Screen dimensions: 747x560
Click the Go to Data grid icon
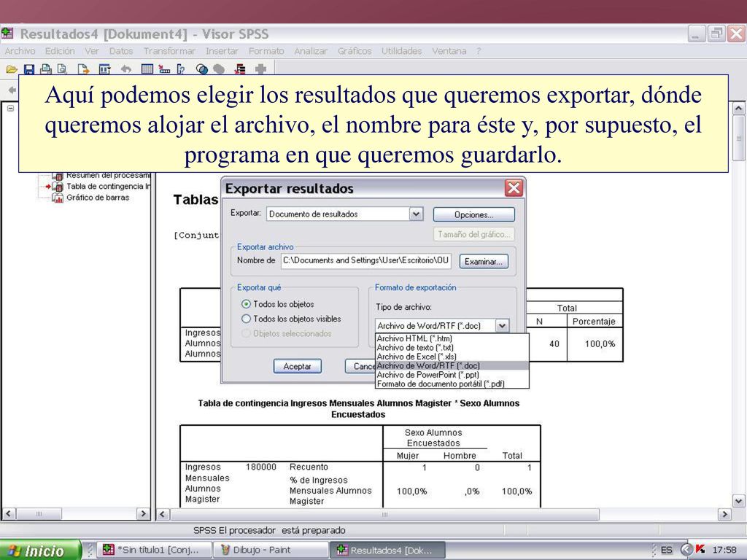[x=147, y=69]
